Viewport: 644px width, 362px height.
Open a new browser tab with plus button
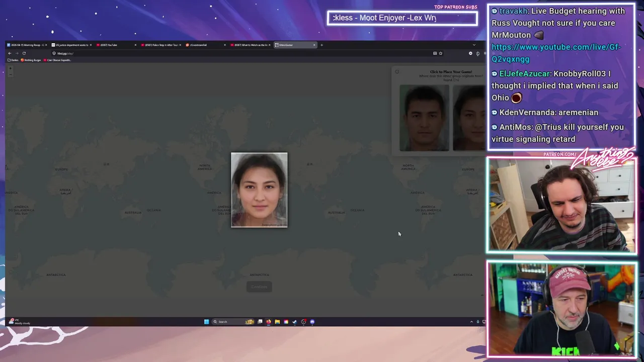(x=322, y=45)
